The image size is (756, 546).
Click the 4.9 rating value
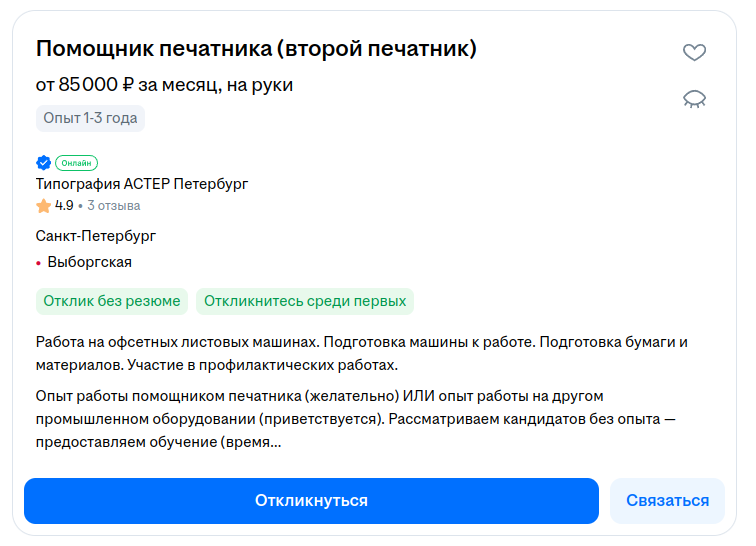(x=64, y=206)
